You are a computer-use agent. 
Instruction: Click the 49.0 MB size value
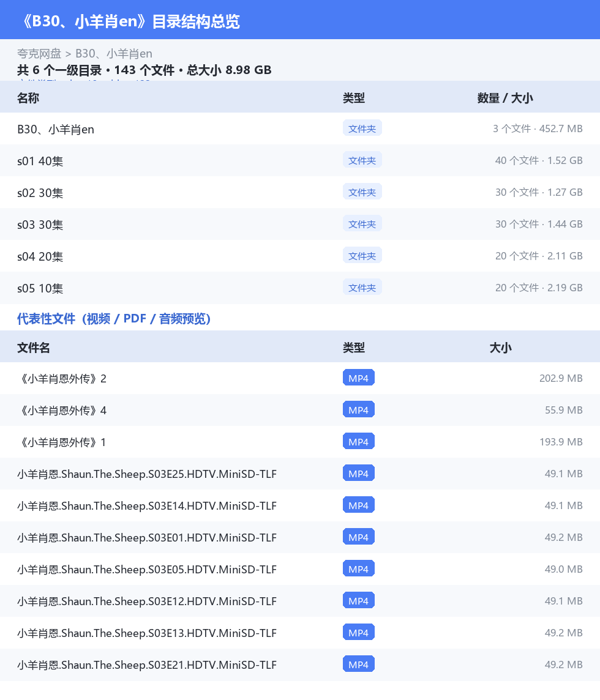(563, 569)
